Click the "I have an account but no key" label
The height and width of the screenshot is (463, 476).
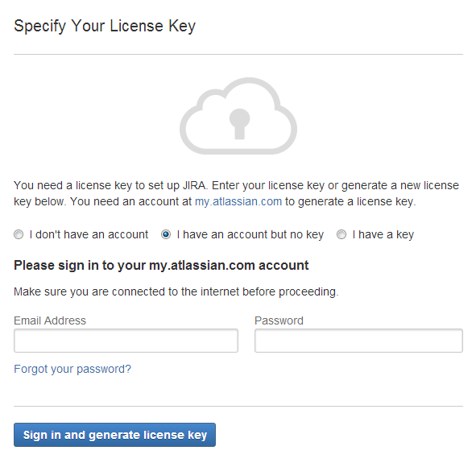coord(250,234)
